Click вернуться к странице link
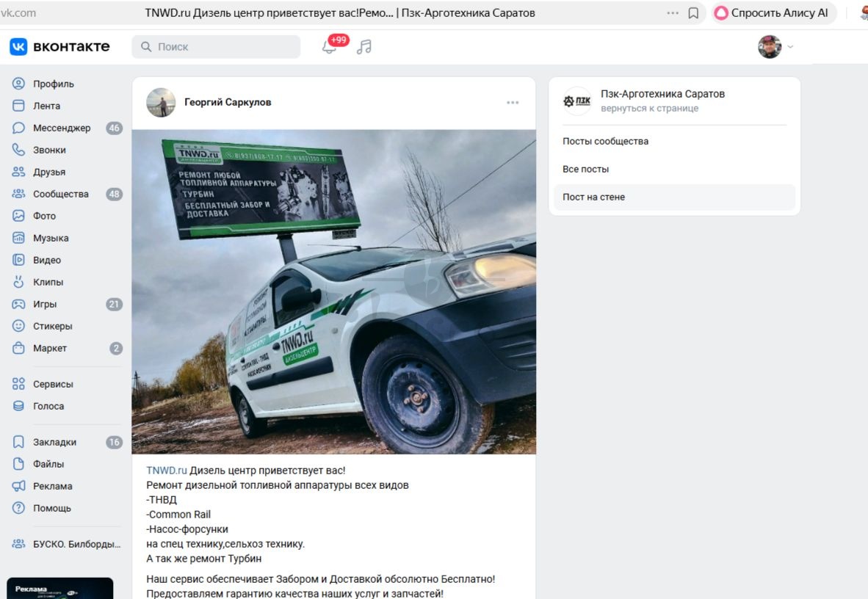This screenshot has width=868, height=599. point(649,109)
